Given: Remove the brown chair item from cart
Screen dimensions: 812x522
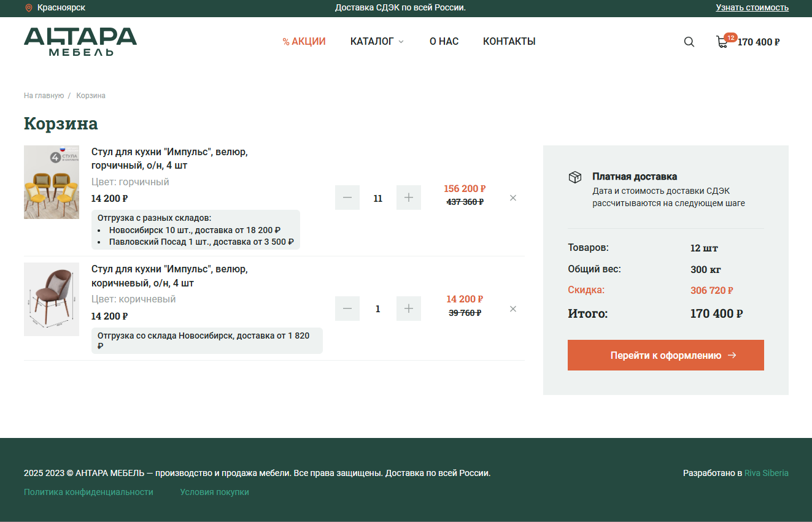Looking at the screenshot, I should 513,309.
